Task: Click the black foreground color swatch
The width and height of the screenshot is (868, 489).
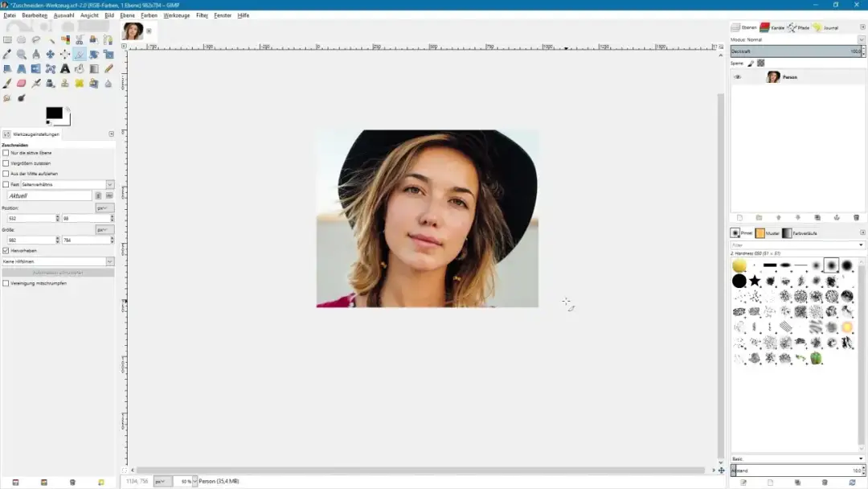Action: 55,113
